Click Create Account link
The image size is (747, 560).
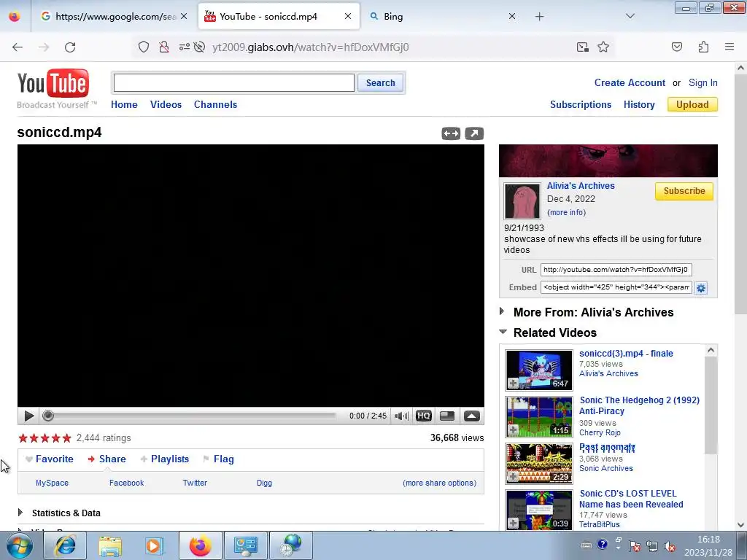click(630, 83)
